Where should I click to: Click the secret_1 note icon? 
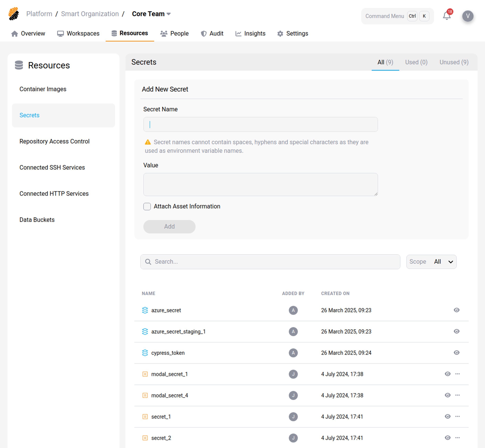tap(145, 417)
